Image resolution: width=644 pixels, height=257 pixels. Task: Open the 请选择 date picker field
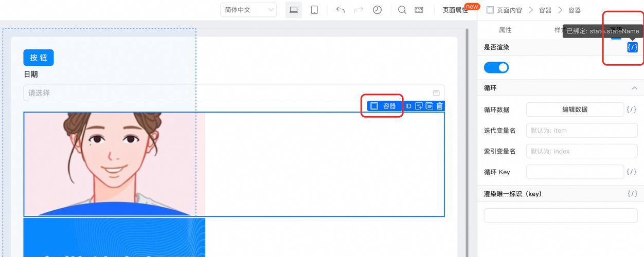234,93
